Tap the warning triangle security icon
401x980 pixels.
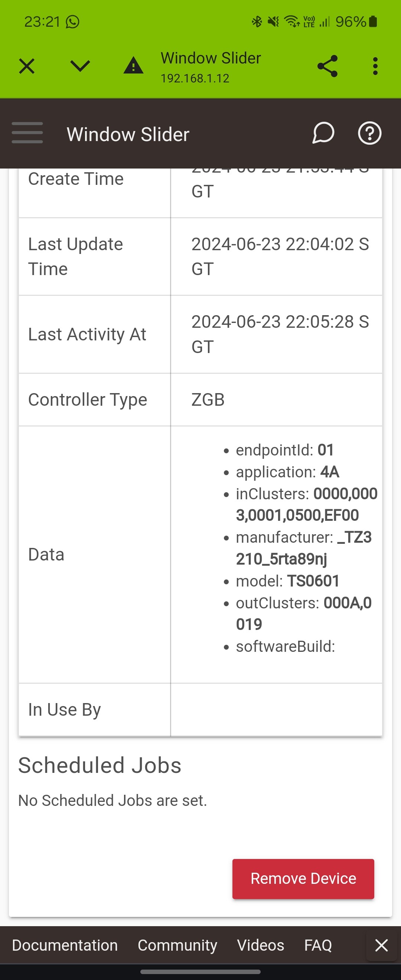tap(133, 65)
